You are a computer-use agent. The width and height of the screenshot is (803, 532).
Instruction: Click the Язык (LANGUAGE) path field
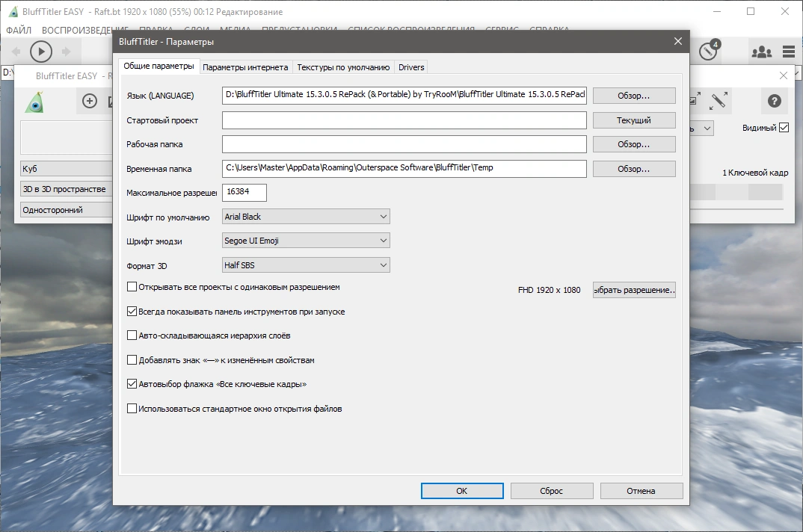[x=404, y=95]
